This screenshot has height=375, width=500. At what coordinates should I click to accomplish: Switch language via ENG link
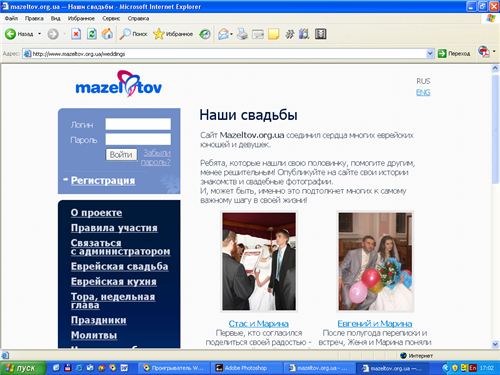tap(423, 92)
